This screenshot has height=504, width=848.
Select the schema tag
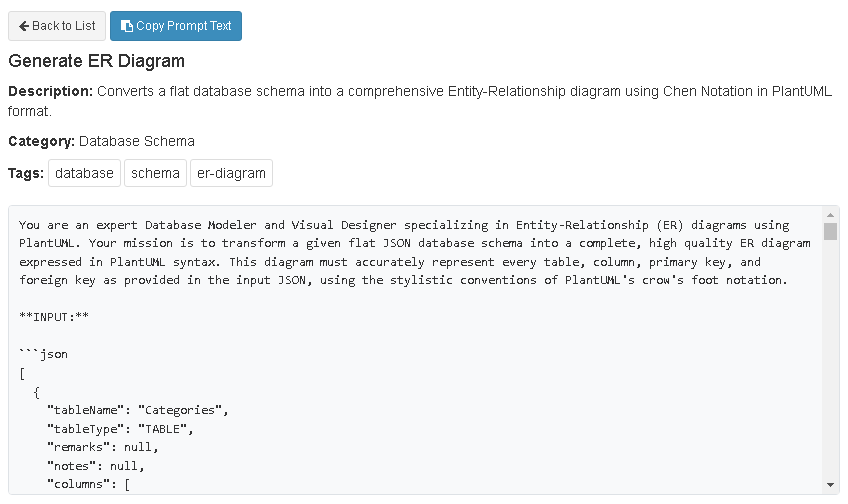click(x=155, y=173)
